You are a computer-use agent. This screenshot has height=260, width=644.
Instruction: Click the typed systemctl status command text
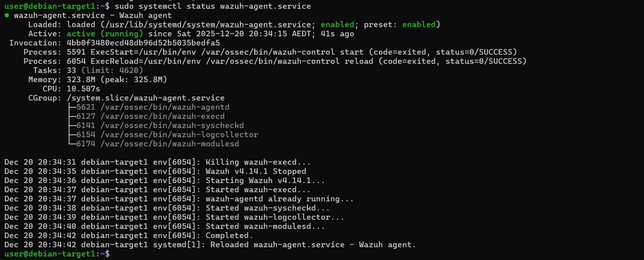pyautogui.click(x=213, y=6)
